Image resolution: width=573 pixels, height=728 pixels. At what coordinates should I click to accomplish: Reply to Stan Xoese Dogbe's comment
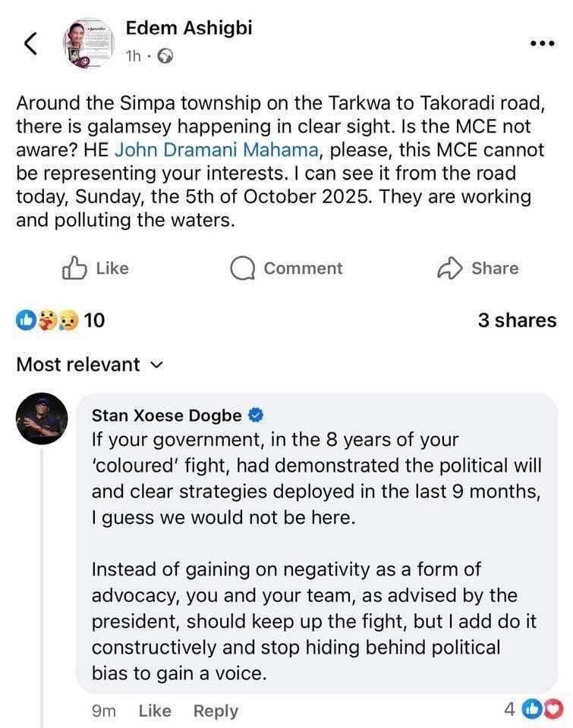[x=216, y=711]
